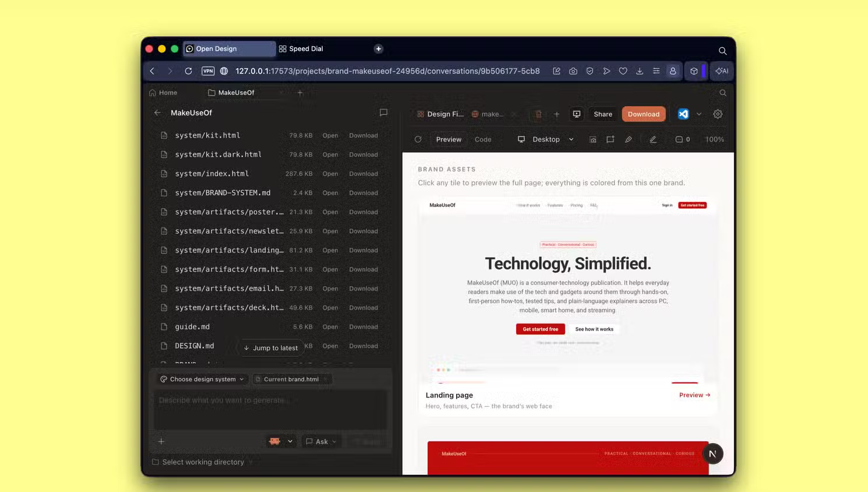This screenshot has width=868, height=492.
Task: Click Get started free in the landing preview
Action: point(540,329)
